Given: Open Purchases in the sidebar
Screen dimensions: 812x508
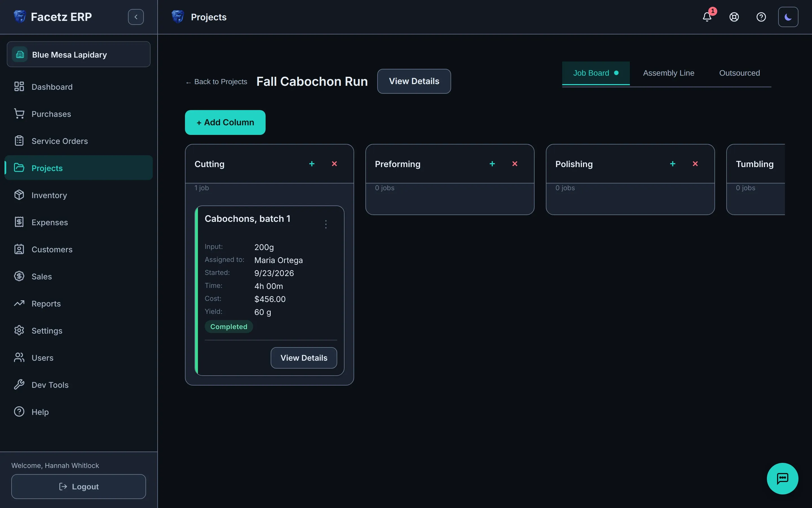Looking at the screenshot, I should click(x=78, y=114).
